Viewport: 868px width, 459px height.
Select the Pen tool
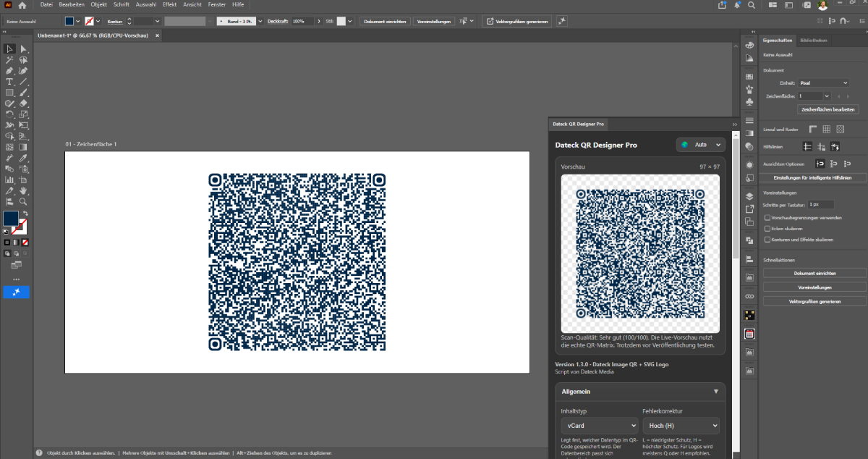pos(9,71)
